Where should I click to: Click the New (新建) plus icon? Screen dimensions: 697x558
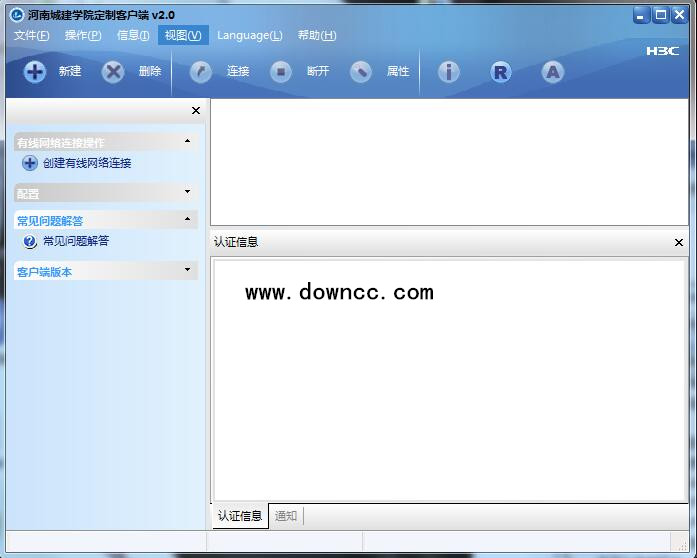[35, 72]
